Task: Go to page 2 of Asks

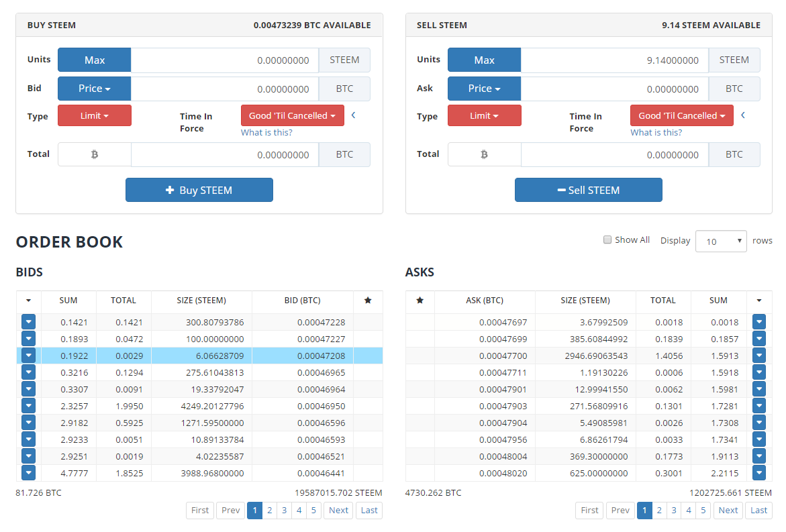Action: tap(659, 510)
